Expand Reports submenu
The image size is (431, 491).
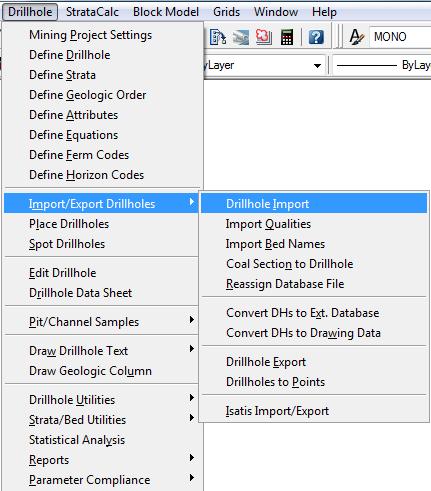[102, 460]
